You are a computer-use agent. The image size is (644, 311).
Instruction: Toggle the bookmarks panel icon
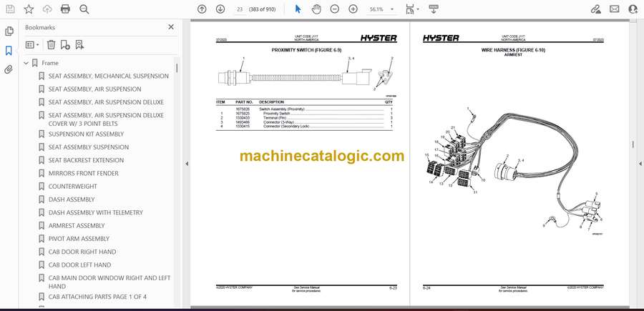coord(9,51)
